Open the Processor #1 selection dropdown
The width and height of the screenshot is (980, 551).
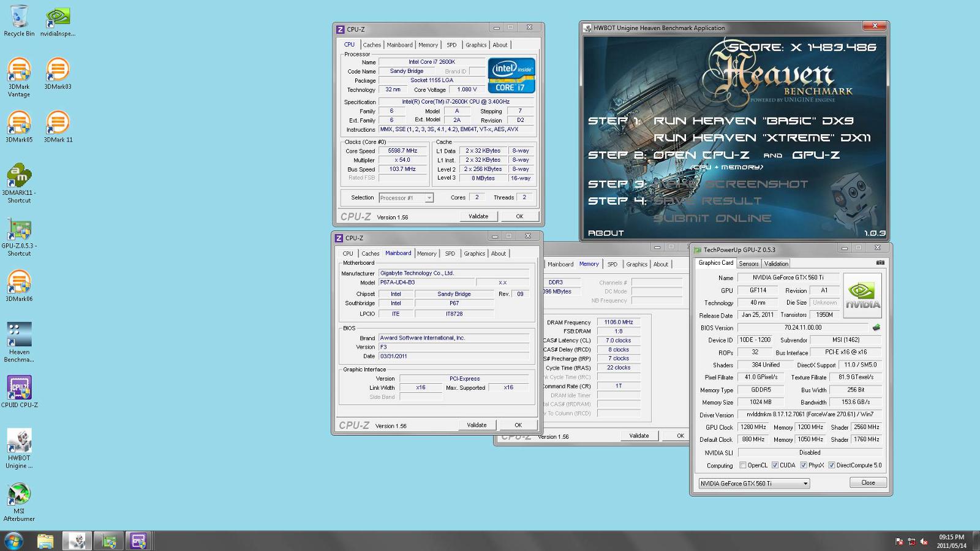click(406, 198)
